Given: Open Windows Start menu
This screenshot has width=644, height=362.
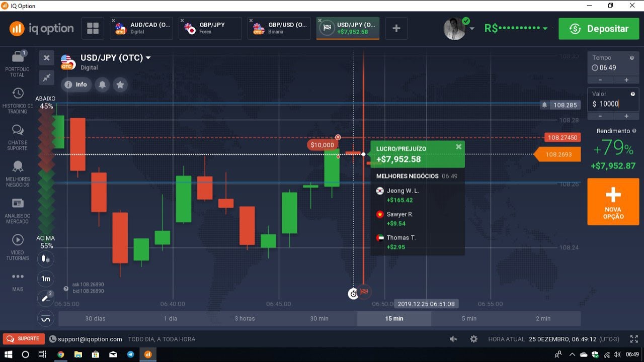Looking at the screenshot, I should [x=9, y=354].
